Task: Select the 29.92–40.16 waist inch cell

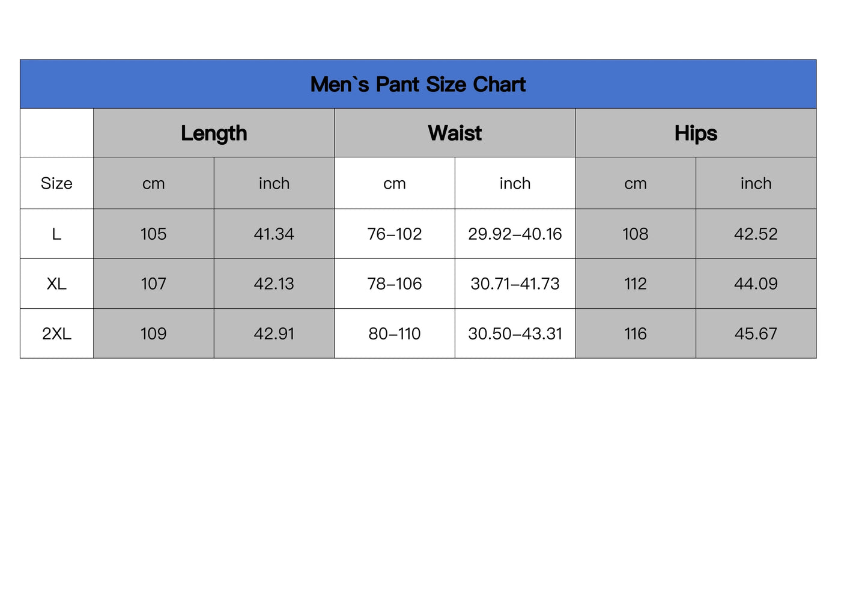Action: click(515, 234)
